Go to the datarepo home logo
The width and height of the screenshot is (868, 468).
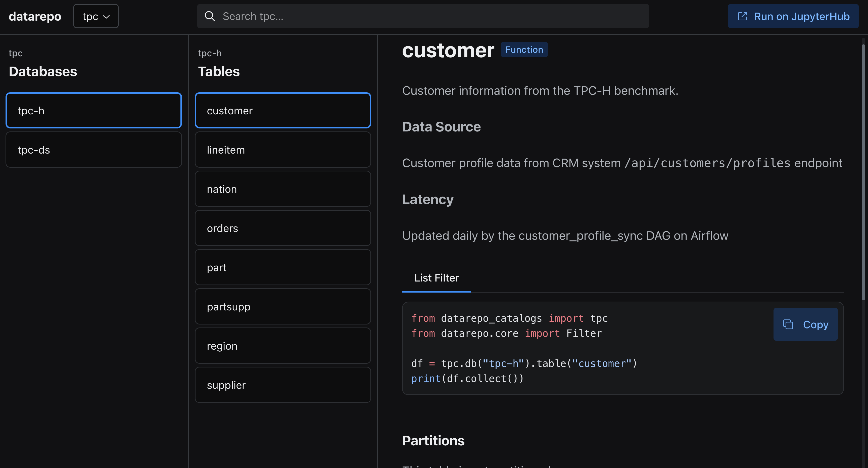coord(35,16)
